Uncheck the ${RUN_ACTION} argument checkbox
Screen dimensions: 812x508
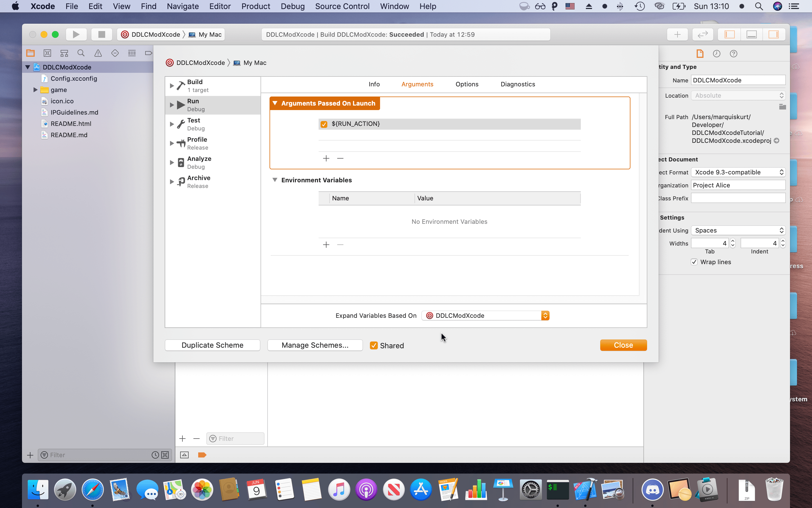tap(324, 124)
